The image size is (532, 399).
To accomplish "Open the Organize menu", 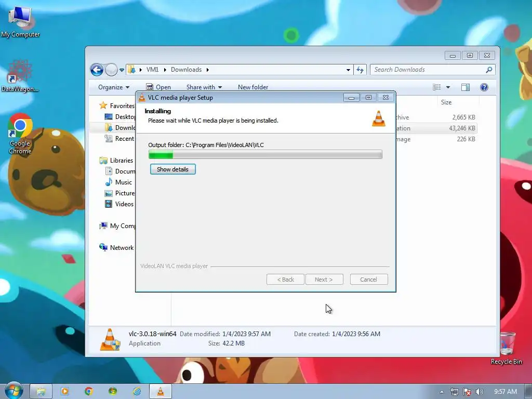I will [114, 87].
